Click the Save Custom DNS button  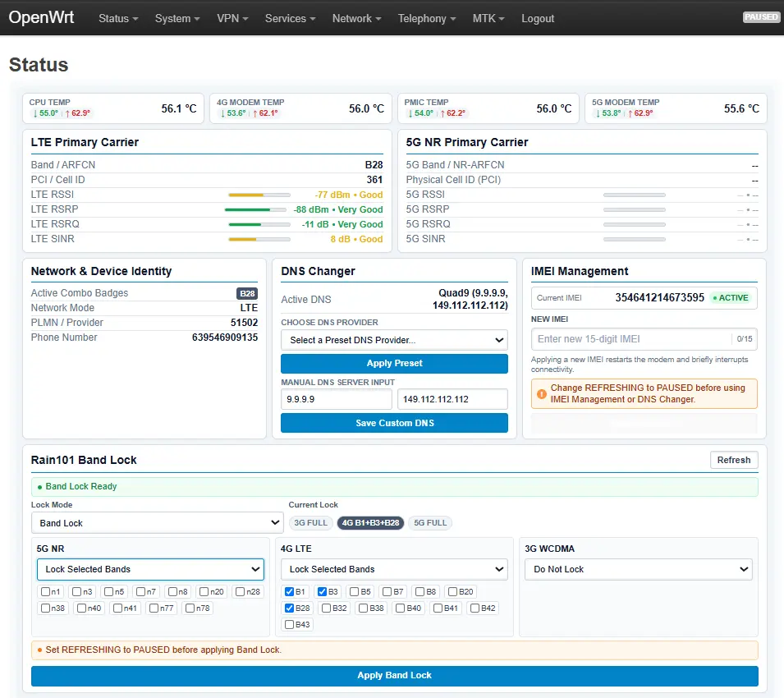click(395, 423)
